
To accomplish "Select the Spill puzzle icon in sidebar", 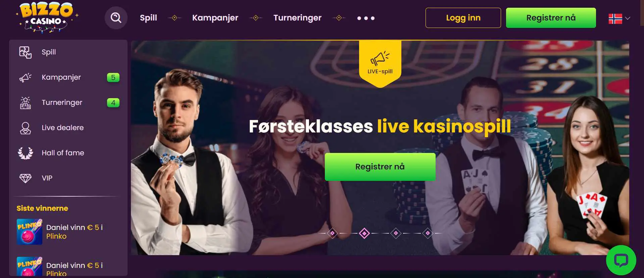I will pyautogui.click(x=26, y=52).
